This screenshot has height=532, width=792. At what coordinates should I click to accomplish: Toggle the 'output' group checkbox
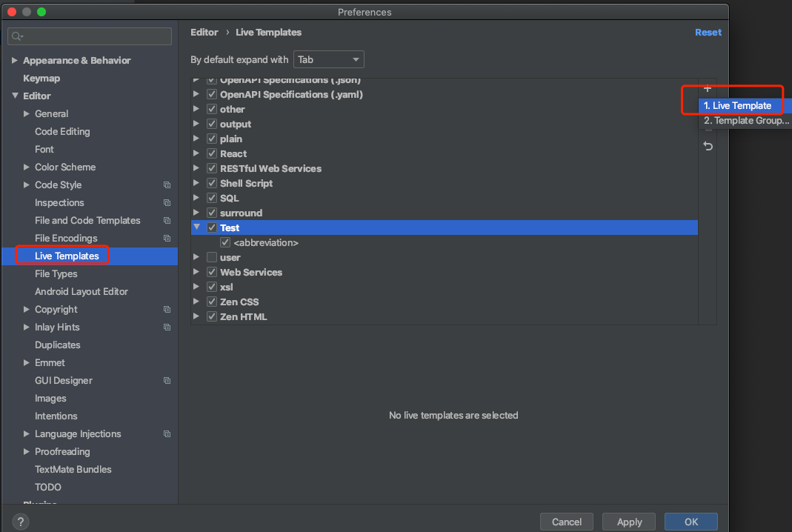(212, 124)
